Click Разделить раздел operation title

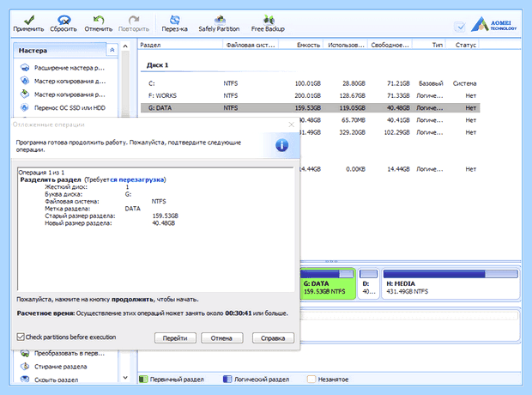(x=51, y=179)
